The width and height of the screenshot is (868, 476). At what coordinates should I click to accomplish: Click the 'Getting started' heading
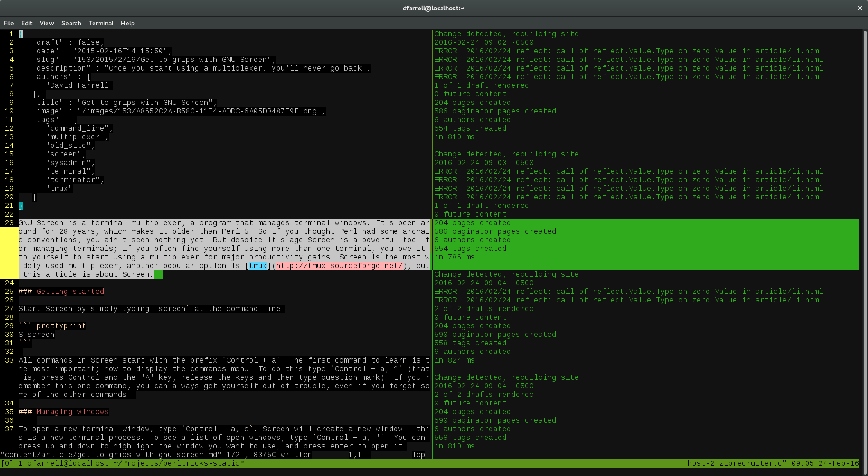point(70,292)
